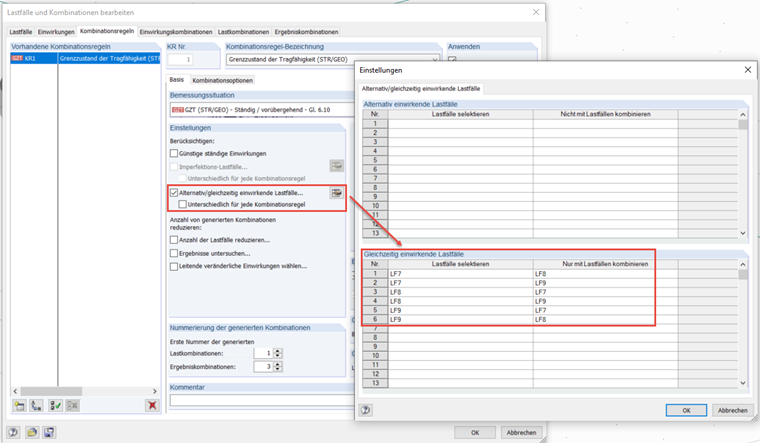This screenshot has height=443, width=760.
Task: Switch to Kombinationsoptionen sub-tab
Action: point(222,80)
